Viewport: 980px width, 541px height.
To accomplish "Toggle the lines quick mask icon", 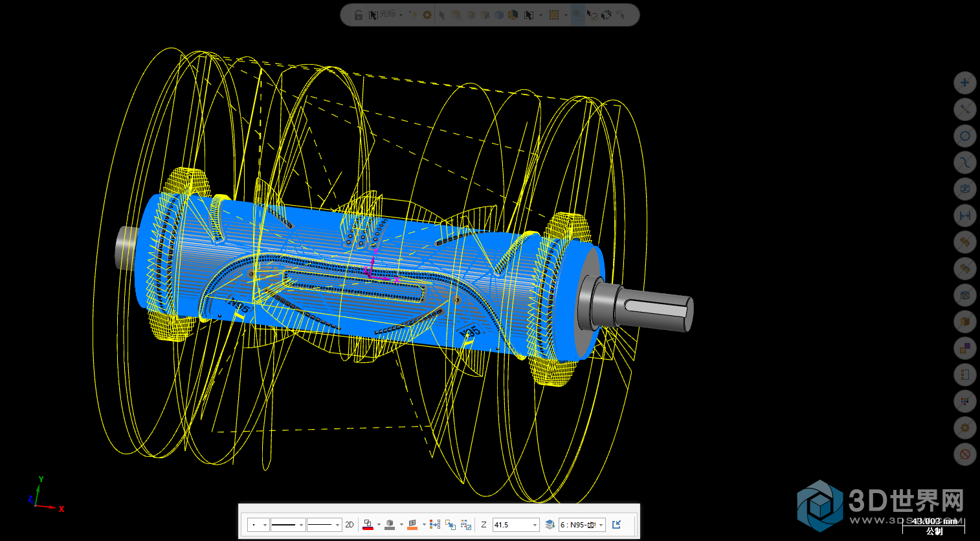I will pos(964,109).
